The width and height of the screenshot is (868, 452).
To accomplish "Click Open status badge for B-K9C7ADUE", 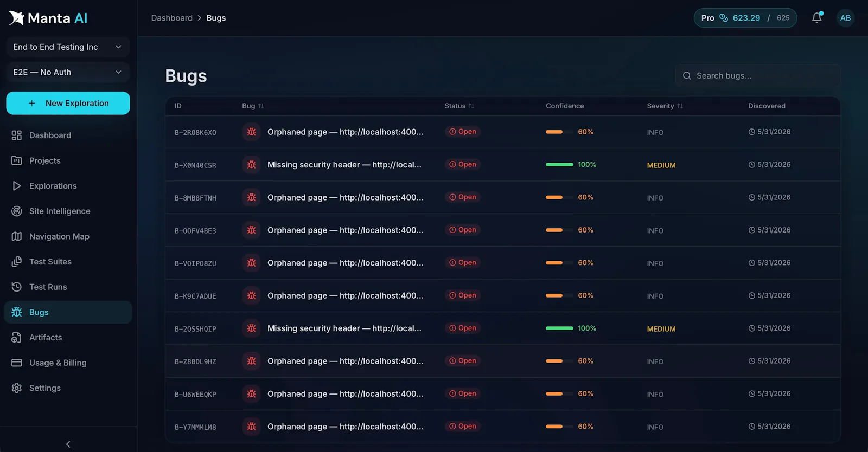I will click(463, 295).
